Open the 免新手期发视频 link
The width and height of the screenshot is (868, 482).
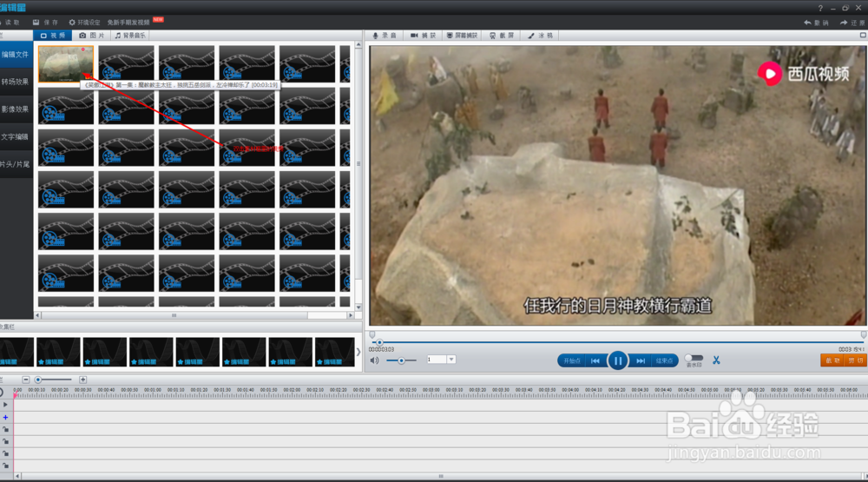[128, 23]
